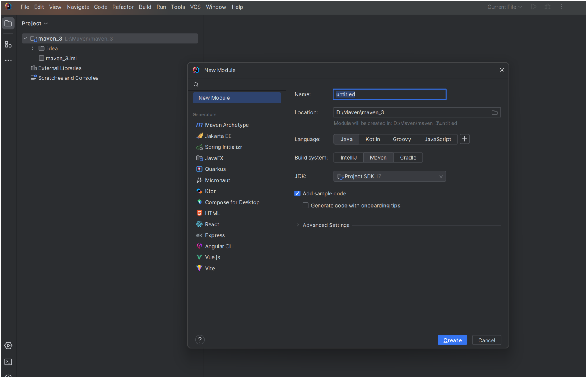Open the Services tool window icon
Screen dimensions: 588x377
coord(8,346)
